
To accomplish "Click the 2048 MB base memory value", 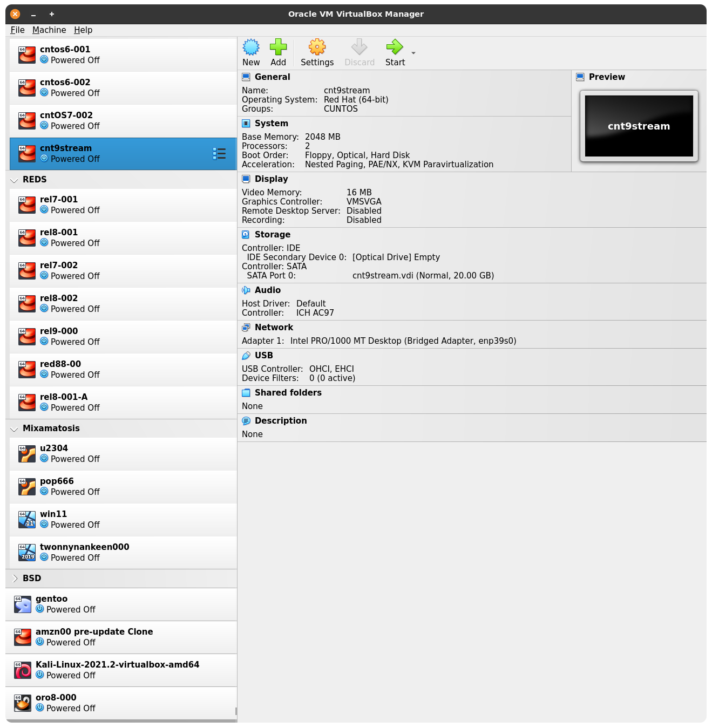I will (323, 137).
